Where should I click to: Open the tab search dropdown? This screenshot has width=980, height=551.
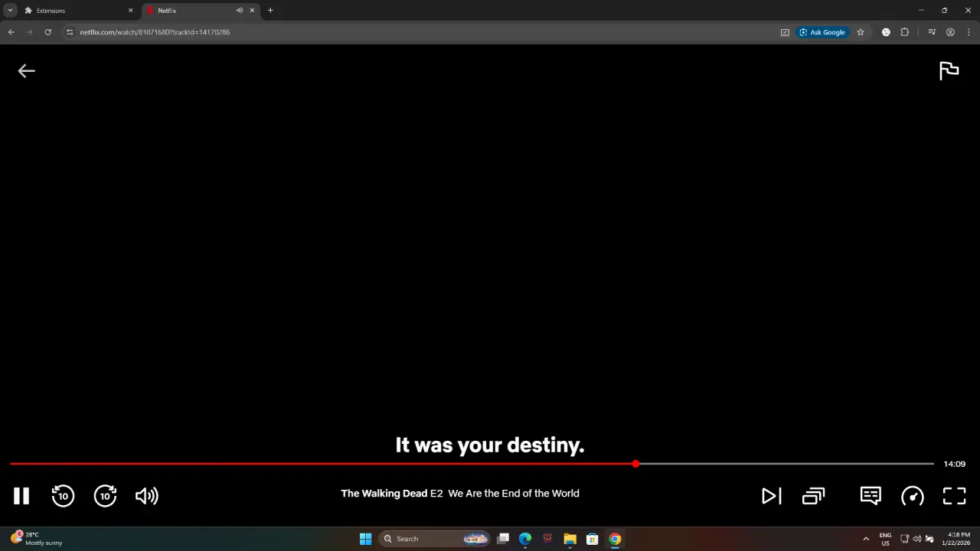point(10,11)
